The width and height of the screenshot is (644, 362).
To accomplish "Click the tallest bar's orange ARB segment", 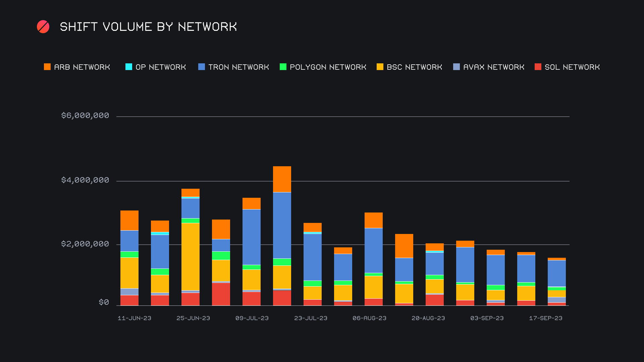I will 282,179.
